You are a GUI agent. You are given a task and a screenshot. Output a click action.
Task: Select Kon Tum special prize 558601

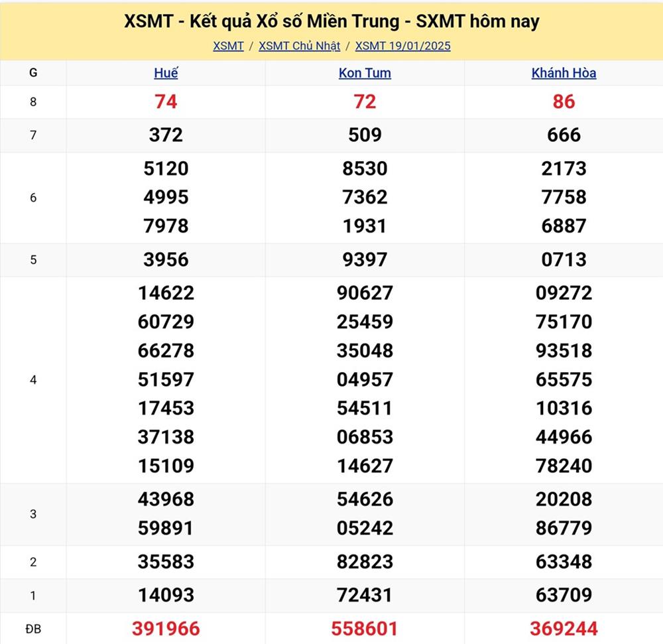pyautogui.click(x=365, y=628)
